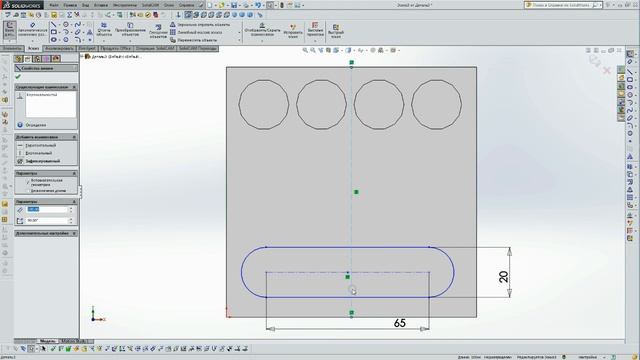
Task: Add Горизонтальный (horizontal) relation
Action: tap(37, 145)
